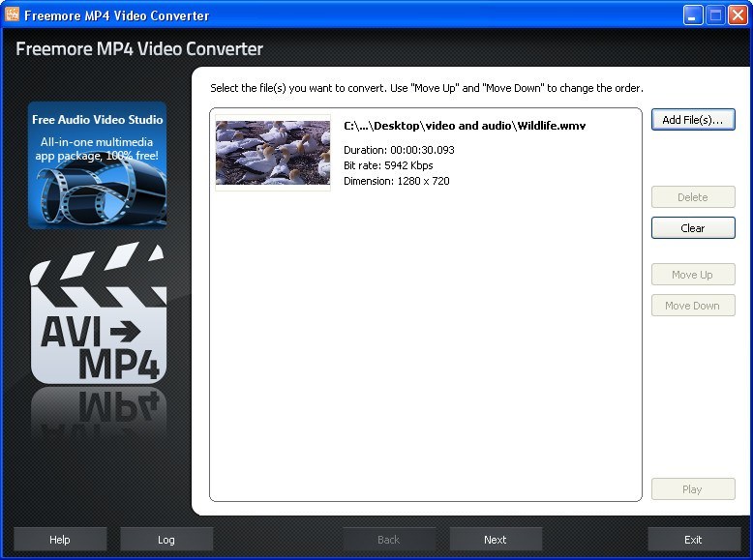Image resolution: width=753 pixels, height=560 pixels.
Task: Open the Help button
Action: [60, 540]
